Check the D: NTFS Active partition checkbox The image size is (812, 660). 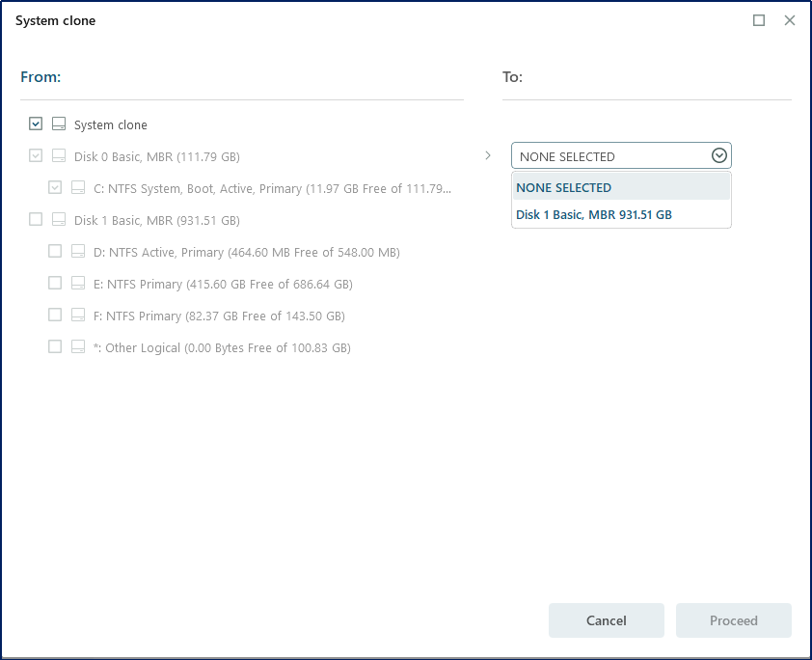(55, 251)
